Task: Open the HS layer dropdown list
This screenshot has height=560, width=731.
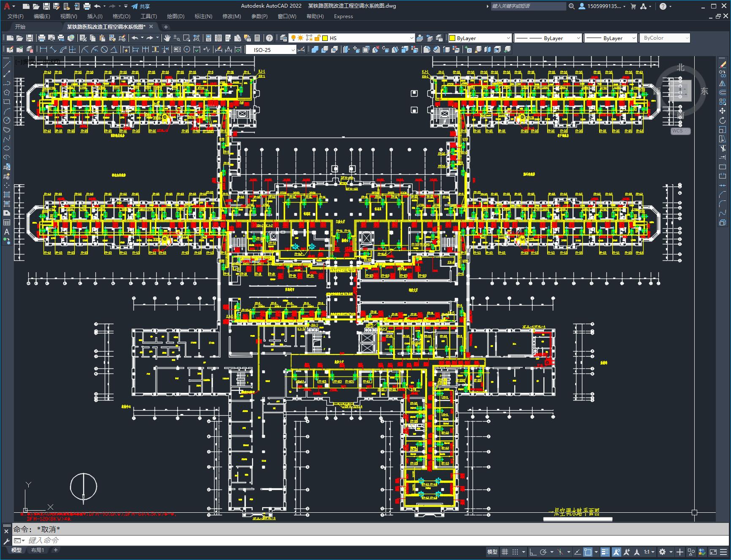Action: coord(412,38)
